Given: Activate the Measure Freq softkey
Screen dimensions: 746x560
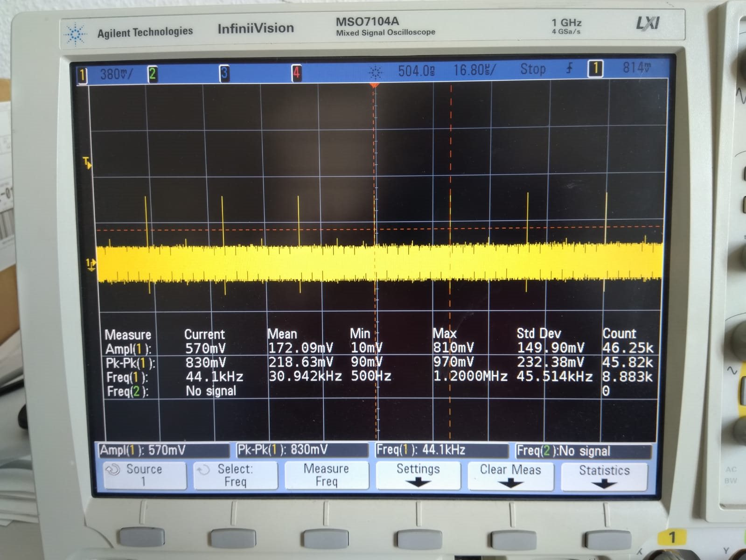Looking at the screenshot, I should pos(326,475).
